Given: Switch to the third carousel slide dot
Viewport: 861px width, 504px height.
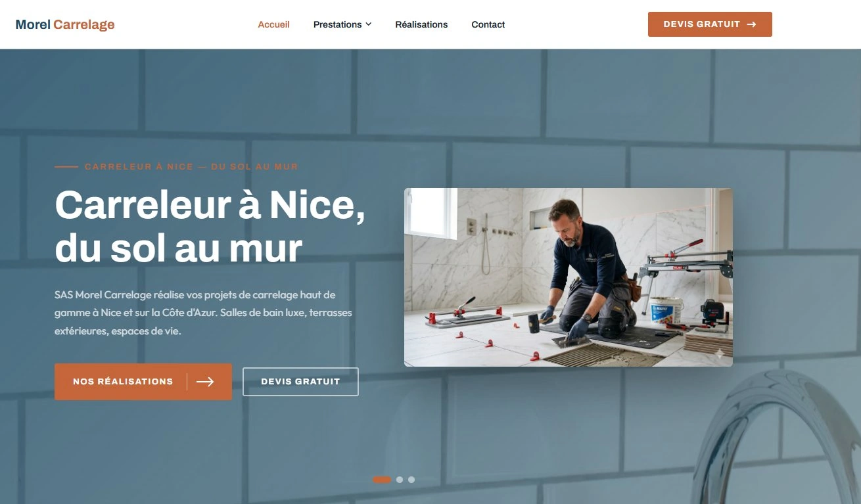Looking at the screenshot, I should 411,480.
